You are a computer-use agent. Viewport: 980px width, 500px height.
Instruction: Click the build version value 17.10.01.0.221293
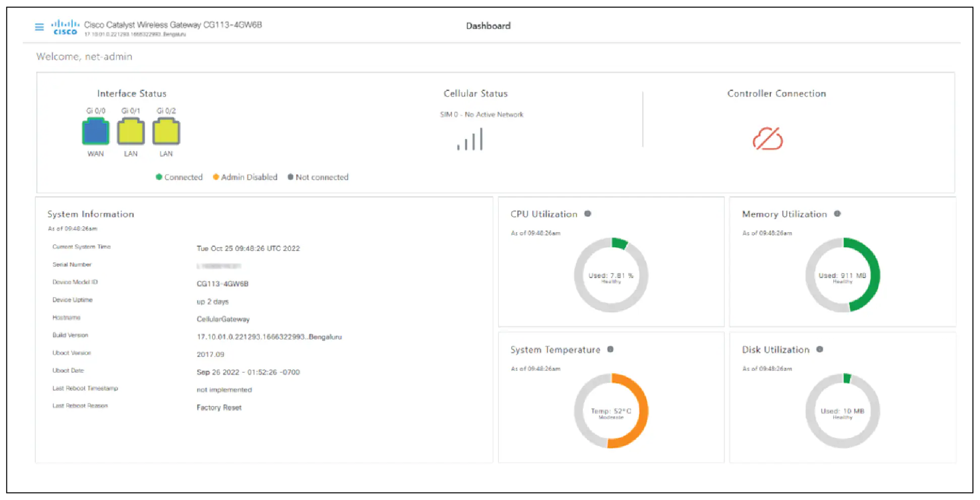(269, 337)
